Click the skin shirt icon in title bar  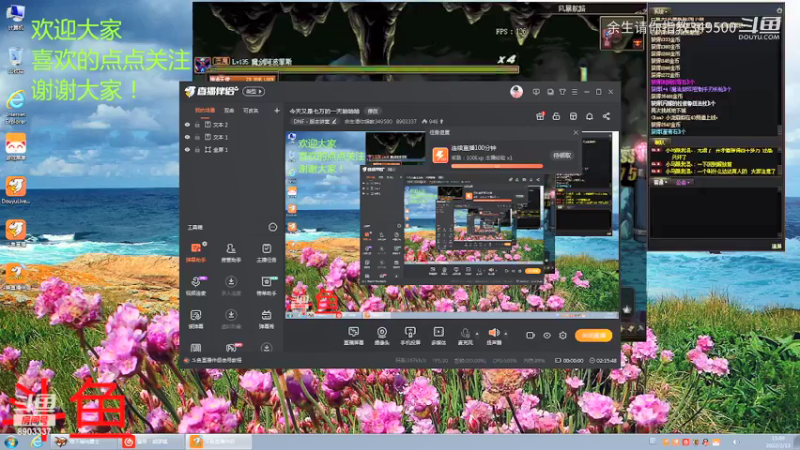(562, 92)
